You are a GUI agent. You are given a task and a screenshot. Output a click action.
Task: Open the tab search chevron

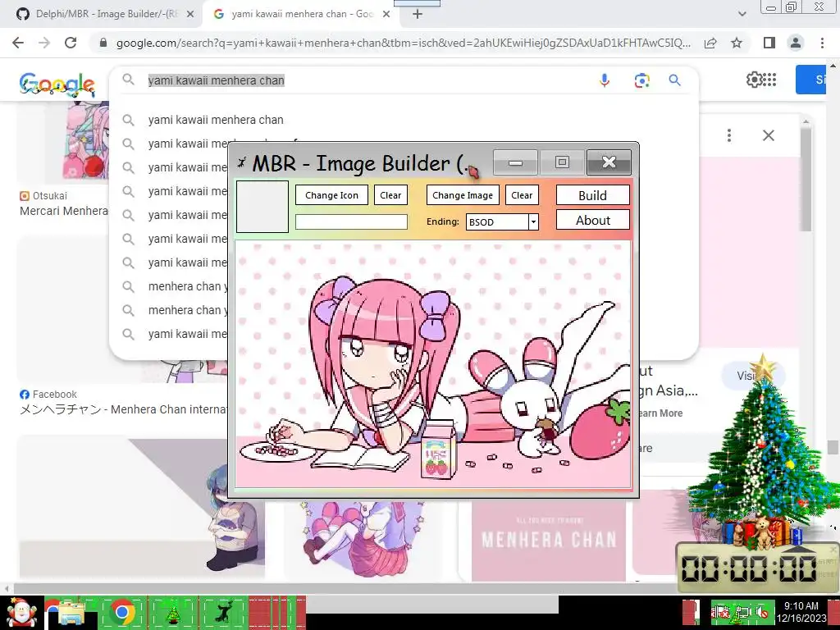[x=742, y=14]
